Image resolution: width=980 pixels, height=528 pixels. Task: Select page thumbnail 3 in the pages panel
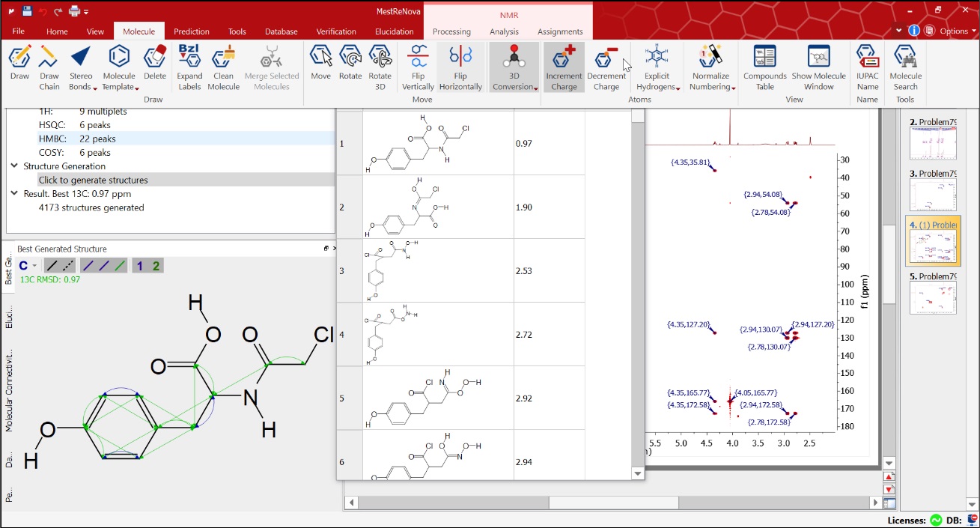(x=933, y=194)
